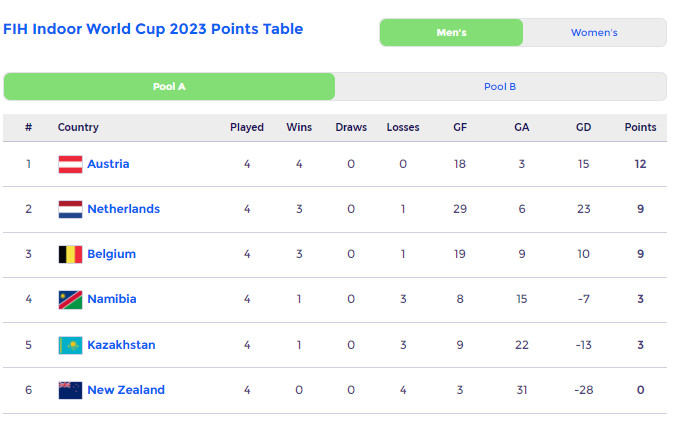Switch to the Pool B tab
This screenshot has width=673, height=434.
coord(500,87)
